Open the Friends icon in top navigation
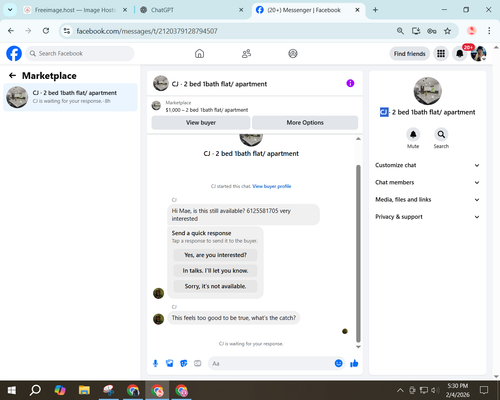 click(246, 53)
